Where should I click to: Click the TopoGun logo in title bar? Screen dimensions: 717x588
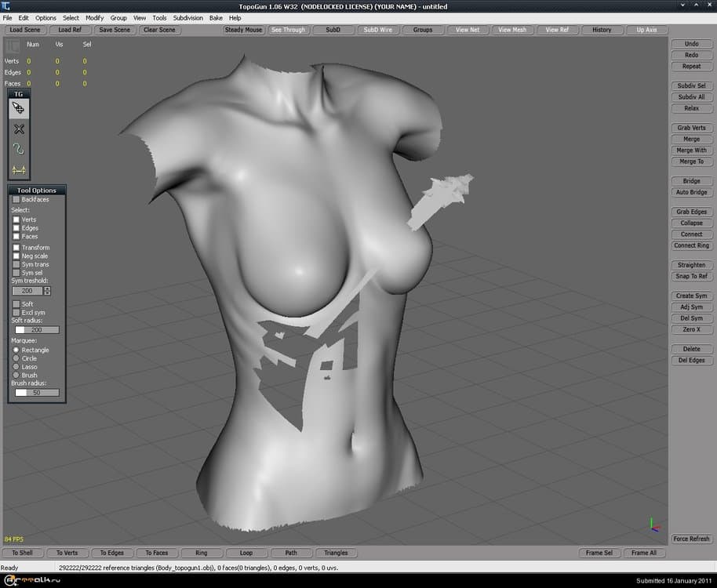(x=6, y=6)
